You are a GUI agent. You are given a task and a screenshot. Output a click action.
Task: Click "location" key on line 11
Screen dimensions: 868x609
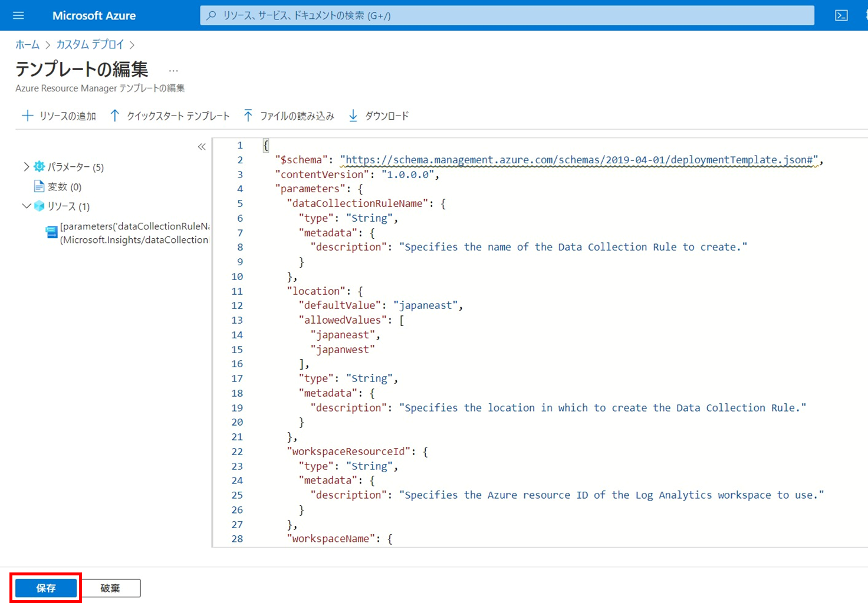coord(316,291)
